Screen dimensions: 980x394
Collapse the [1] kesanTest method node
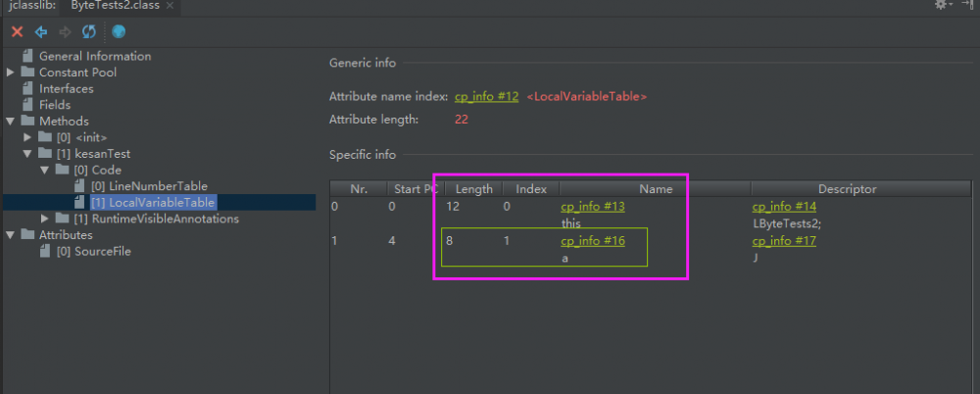tap(27, 154)
